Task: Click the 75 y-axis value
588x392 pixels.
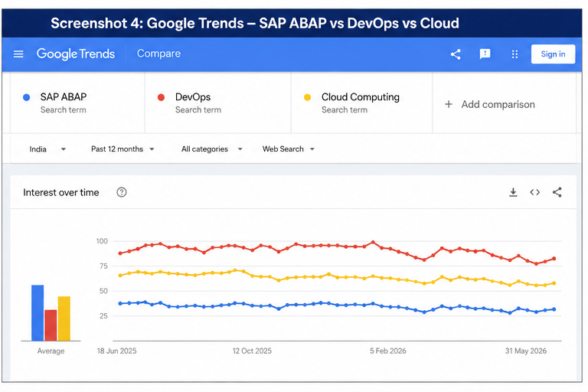Action: click(x=103, y=266)
